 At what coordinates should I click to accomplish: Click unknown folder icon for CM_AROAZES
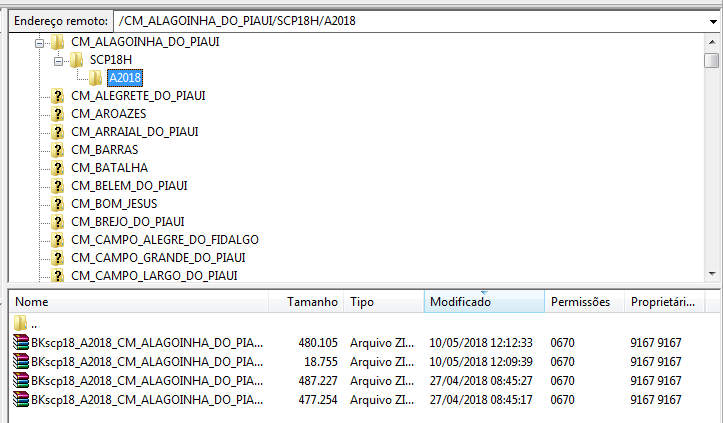pos(58,114)
